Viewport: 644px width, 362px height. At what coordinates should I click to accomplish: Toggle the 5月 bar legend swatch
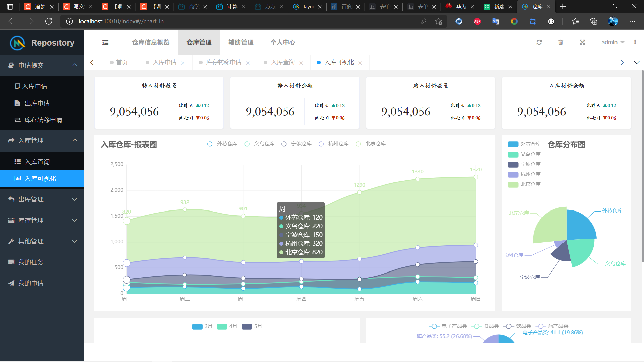tap(247, 326)
